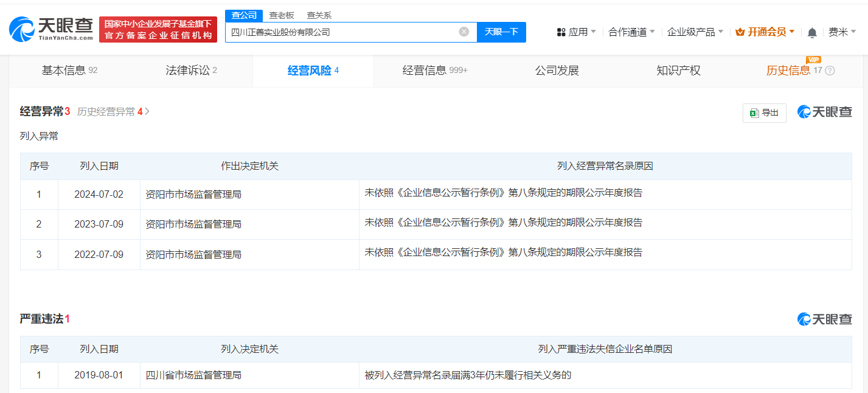Open the 合作通道 dropdown
Image resolution: width=868 pixels, height=393 pixels.
630,32
